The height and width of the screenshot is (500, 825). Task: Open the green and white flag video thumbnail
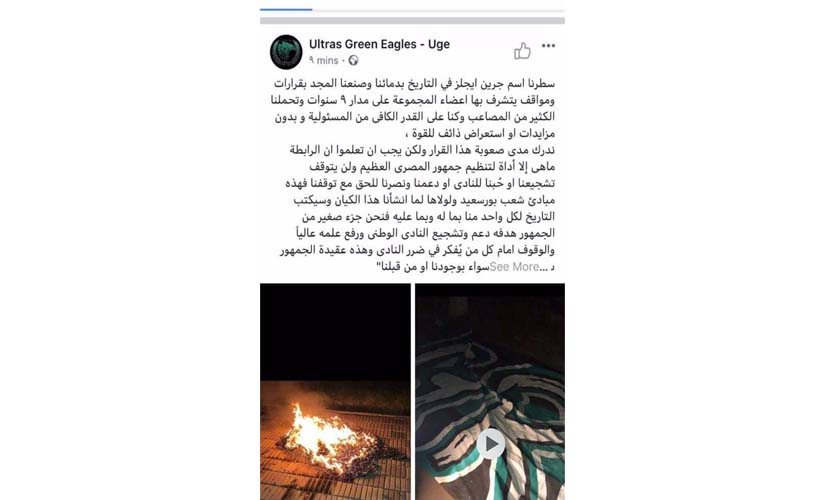(x=490, y=392)
